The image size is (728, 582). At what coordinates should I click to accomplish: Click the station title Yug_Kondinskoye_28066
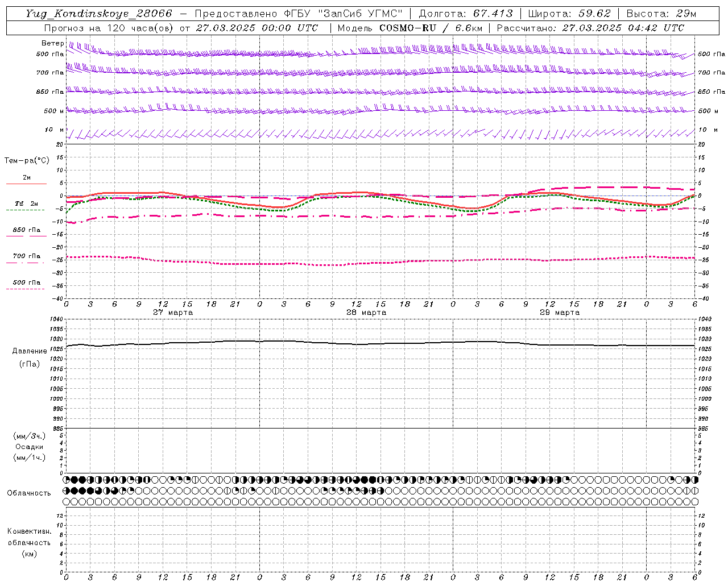coord(98,14)
